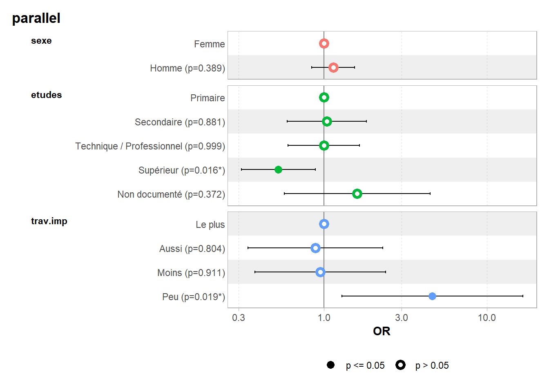This screenshot has width=549, height=392.
Task: Click the parallel chart title
Action: point(36,18)
